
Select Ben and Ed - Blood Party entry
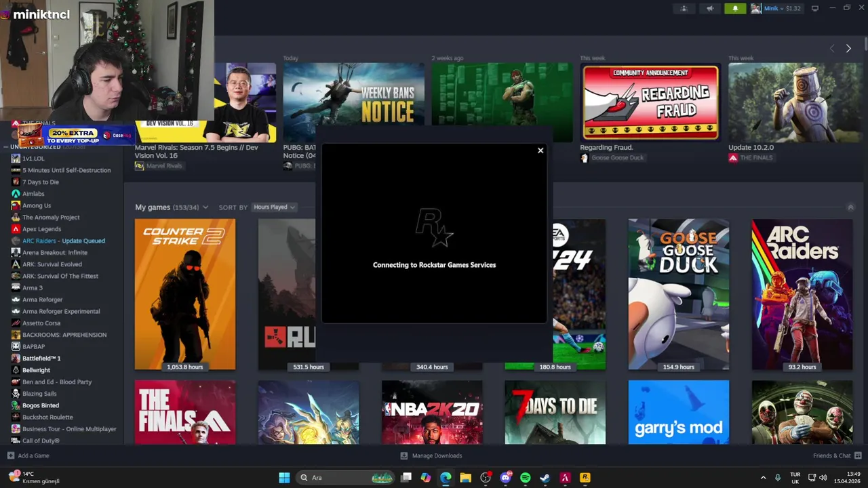pyautogui.click(x=57, y=382)
